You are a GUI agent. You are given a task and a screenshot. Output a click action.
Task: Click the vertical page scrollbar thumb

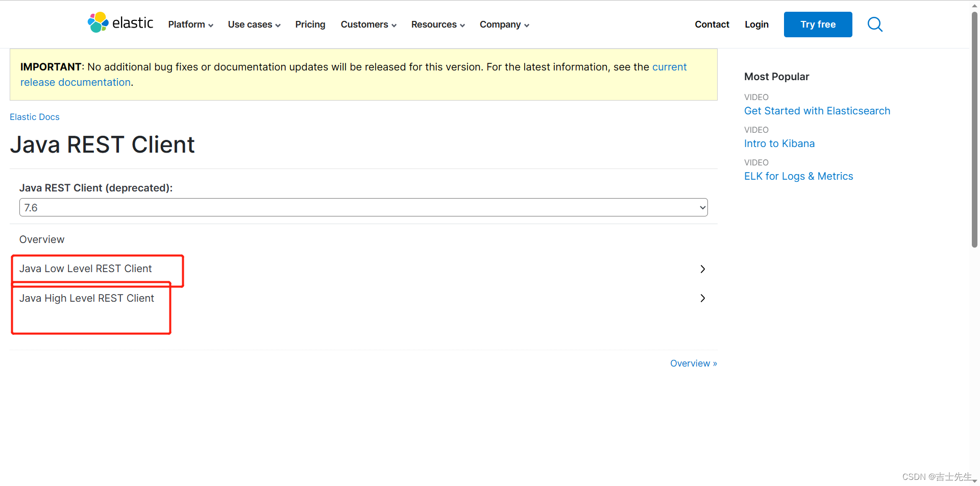[x=974, y=130]
